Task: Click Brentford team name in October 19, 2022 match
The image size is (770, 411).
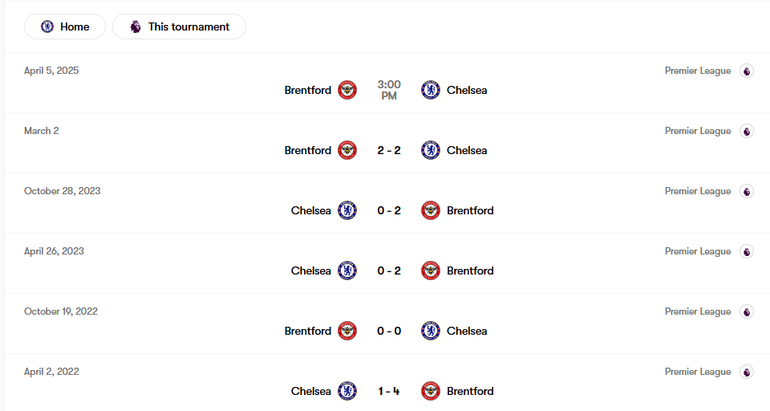Action: pyautogui.click(x=307, y=331)
